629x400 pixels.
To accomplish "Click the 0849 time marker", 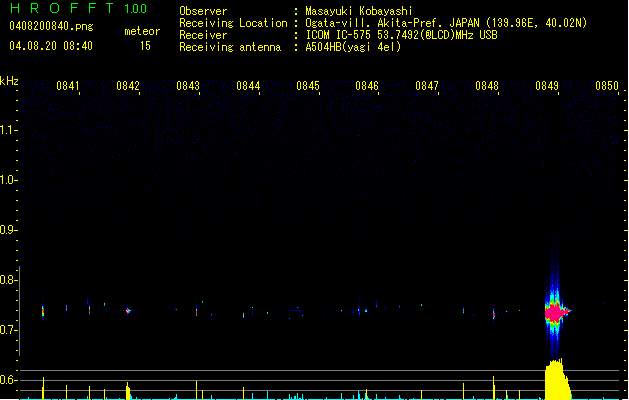I will pos(547,86).
